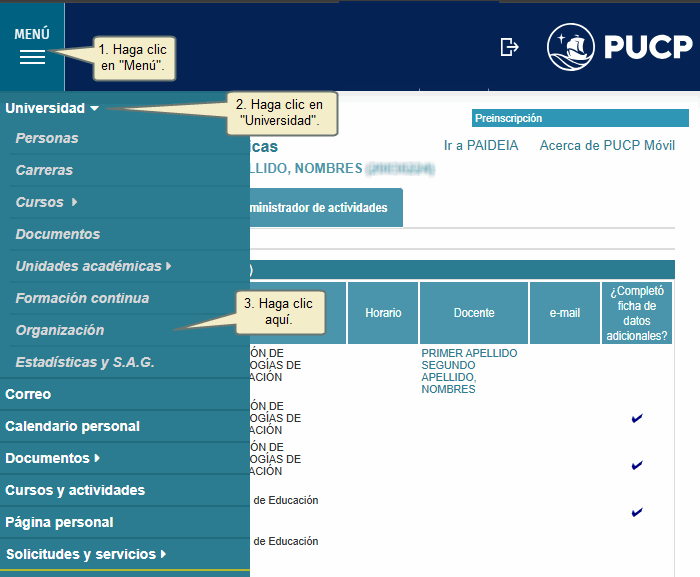Expand Unidades académicas submenu
The height and width of the screenshot is (577, 700).
click(x=168, y=266)
